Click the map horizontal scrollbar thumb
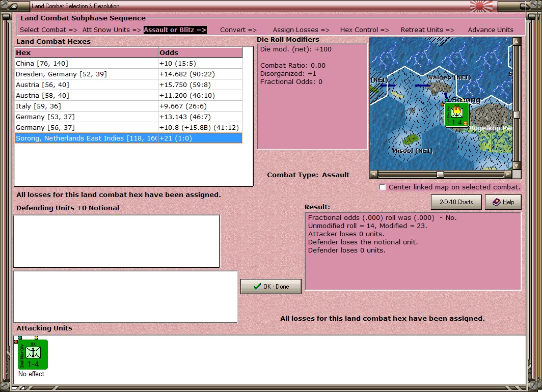Viewport: 542px width, 392px height. [x=440, y=175]
